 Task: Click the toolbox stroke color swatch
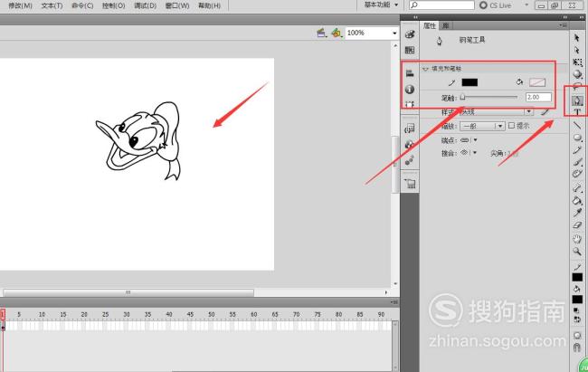(577, 277)
